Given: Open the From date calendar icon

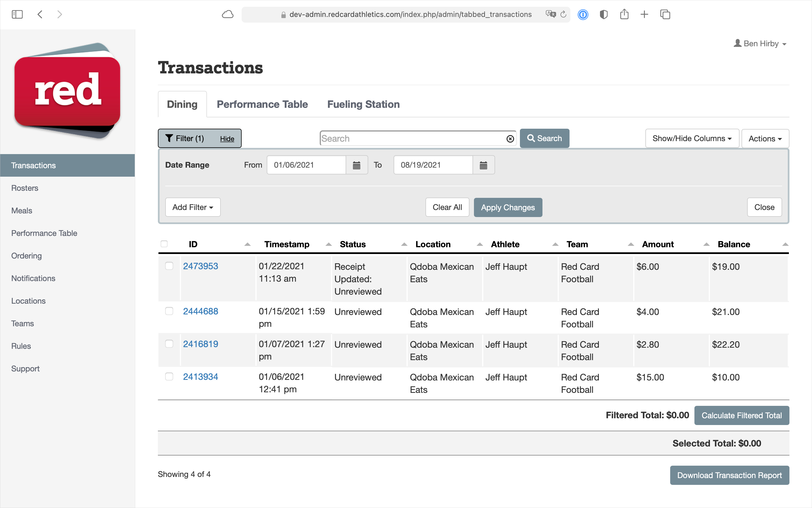Looking at the screenshot, I should pyautogui.click(x=357, y=165).
